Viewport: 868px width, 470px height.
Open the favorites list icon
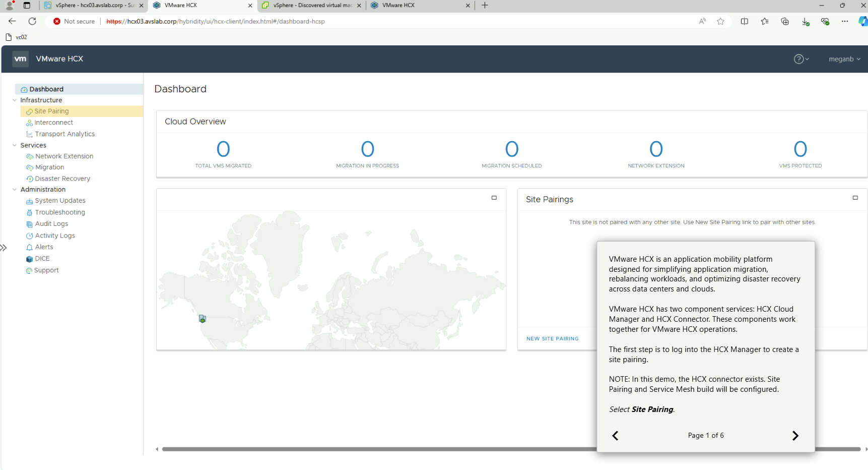[765, 21]
